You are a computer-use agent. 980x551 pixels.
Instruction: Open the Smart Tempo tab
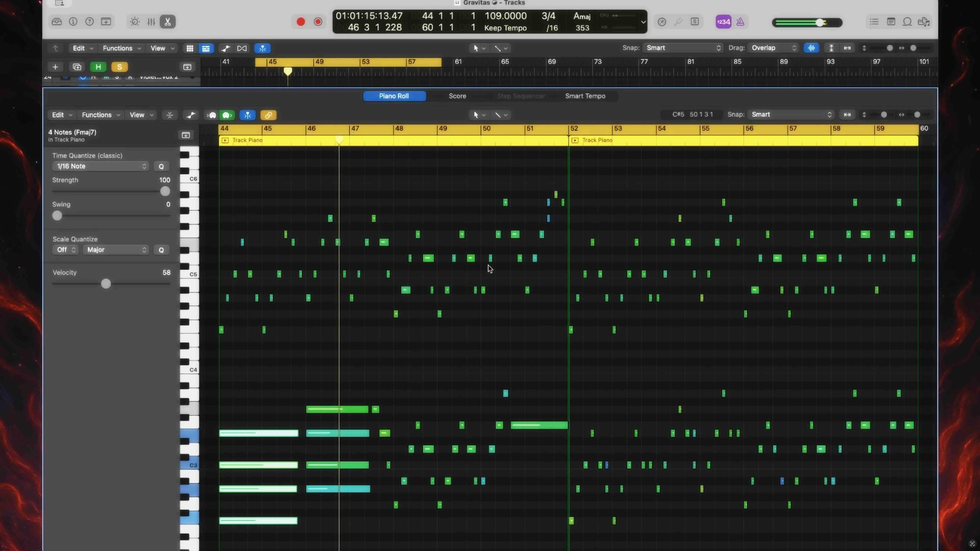coord(585,96)
